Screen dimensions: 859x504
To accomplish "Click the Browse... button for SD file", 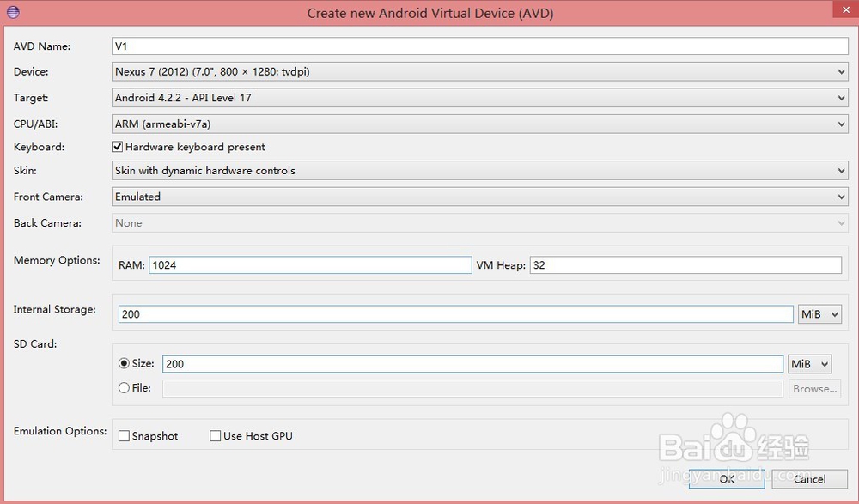I will point(814,389).
